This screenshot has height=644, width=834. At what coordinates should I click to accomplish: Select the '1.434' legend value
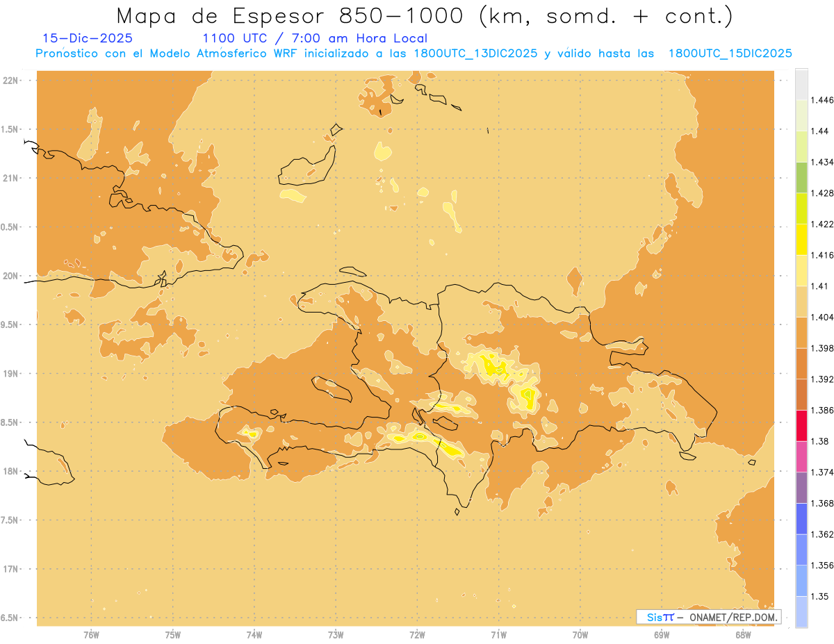pyautogui.click(x=822, y=162)
